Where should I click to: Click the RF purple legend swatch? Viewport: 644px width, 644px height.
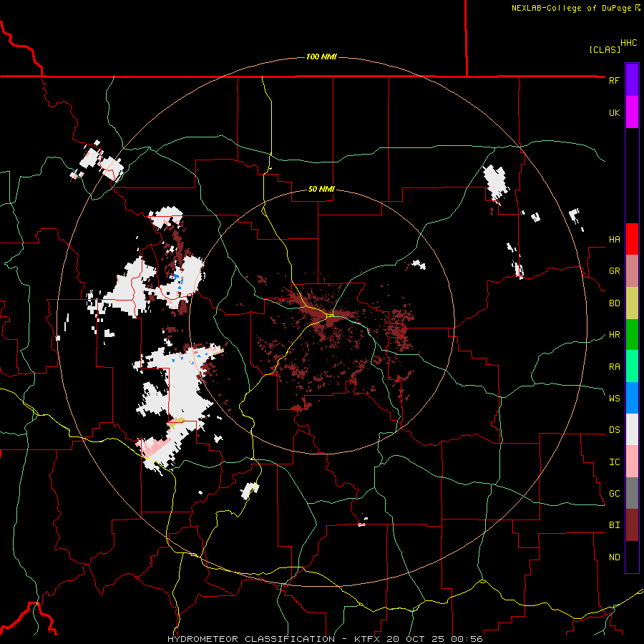click(x=632, y=80)
